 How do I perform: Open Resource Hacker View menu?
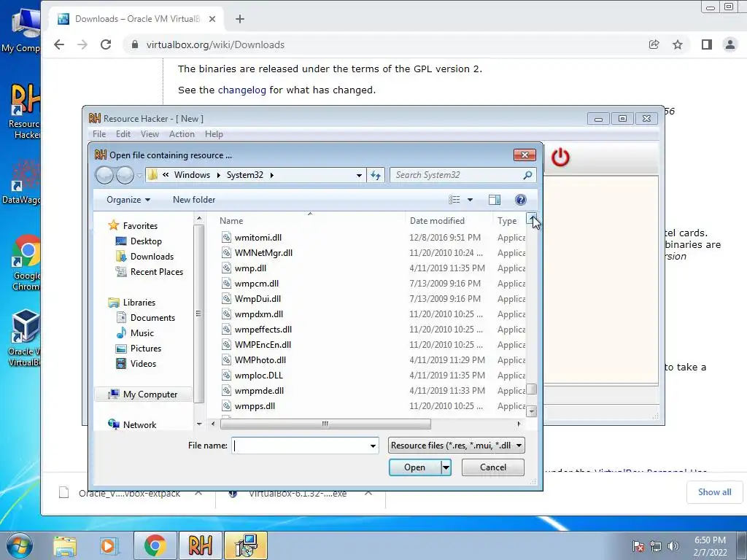click(150, 134)
